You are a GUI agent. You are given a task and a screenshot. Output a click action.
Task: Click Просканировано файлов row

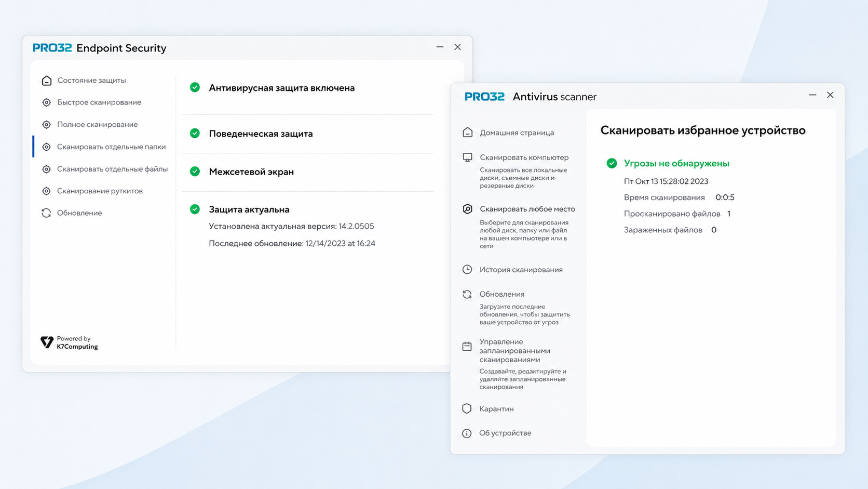677,214
